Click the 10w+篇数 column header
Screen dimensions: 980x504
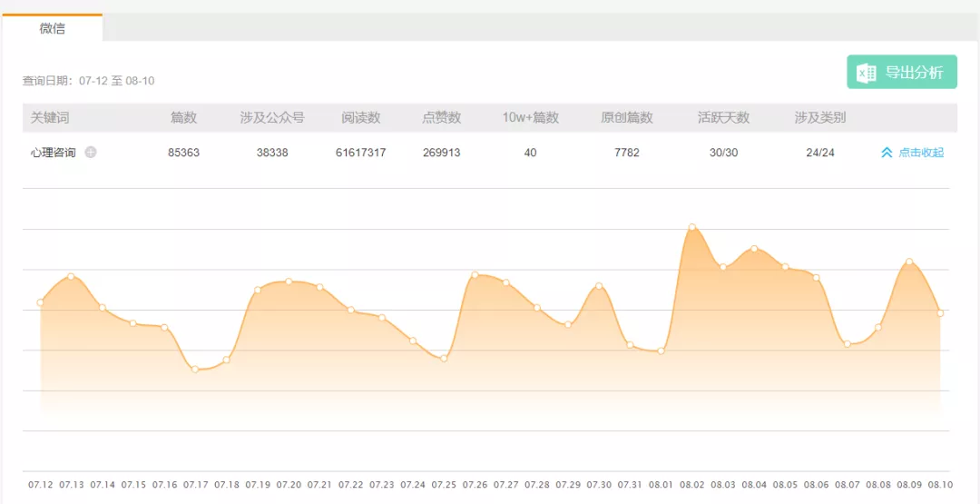coord(530,117)
